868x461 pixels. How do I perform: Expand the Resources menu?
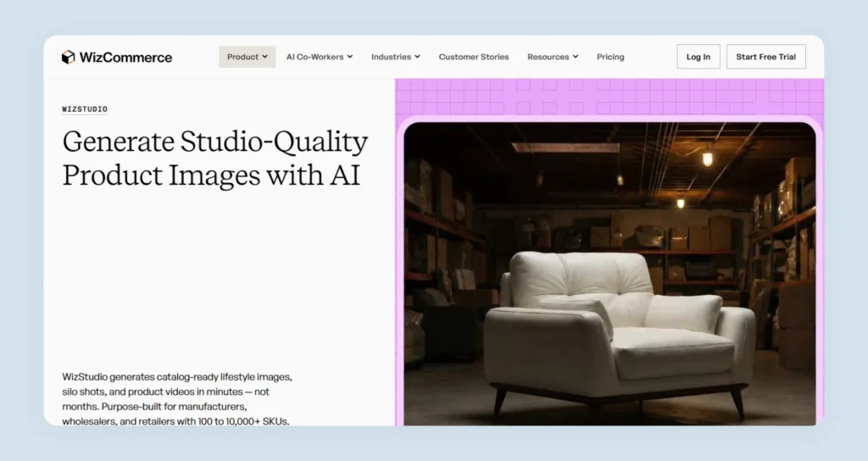553,57
